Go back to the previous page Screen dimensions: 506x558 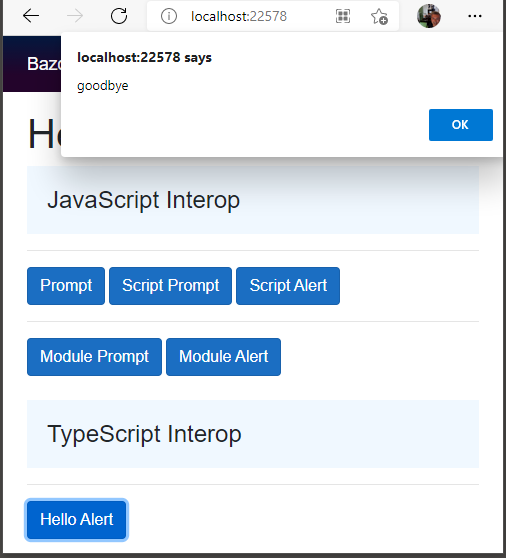click(x=31, y=16)
